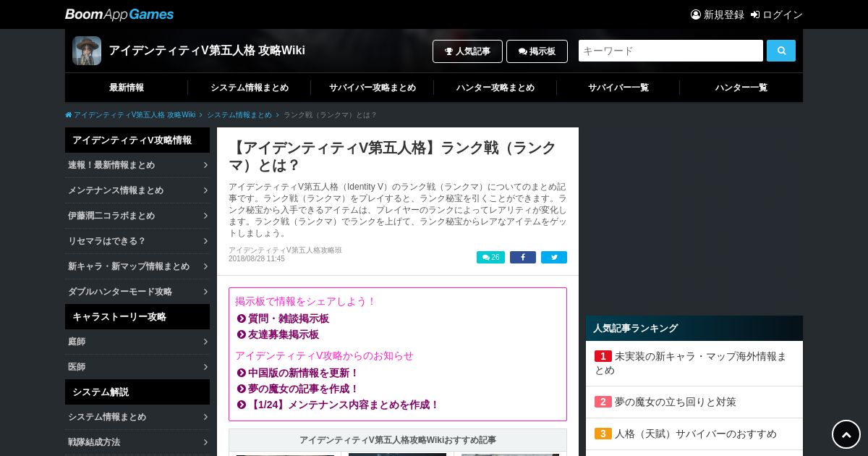Viewport: 868px width, 456px height.
Task: Open 【1/24】メンテナンス内容まとめを作成！ link
Action: click(344, 405)
